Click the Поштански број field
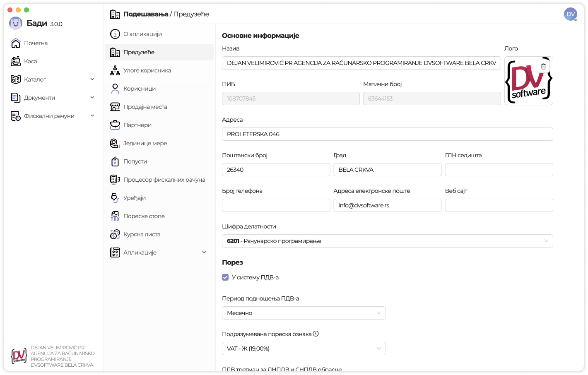Viewport: 588px width, 375px height. coord(276,170)
